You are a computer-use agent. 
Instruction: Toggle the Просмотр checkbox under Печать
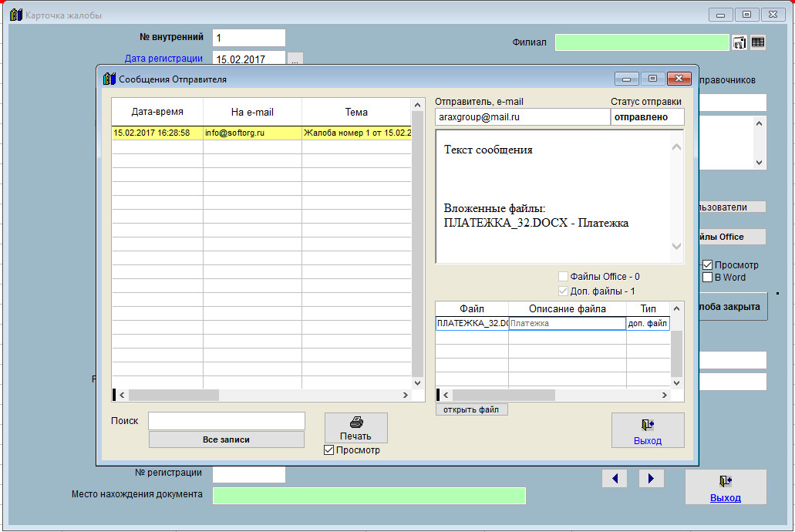[329, 450]
